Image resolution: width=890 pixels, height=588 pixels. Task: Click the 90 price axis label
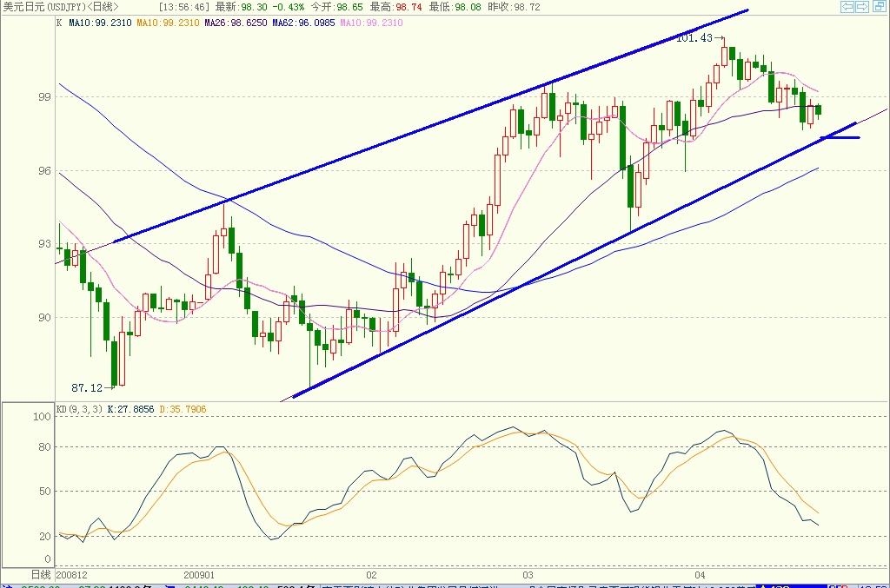coord(44,318)
